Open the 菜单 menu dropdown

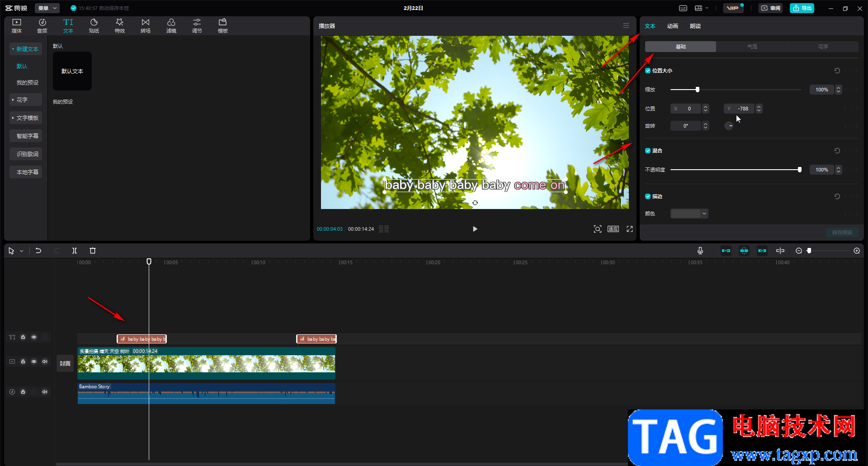tap(47, 8)
